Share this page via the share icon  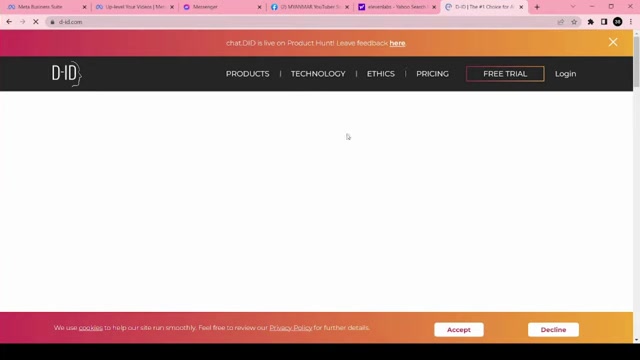pyautogui.click(x=561, y=22)
